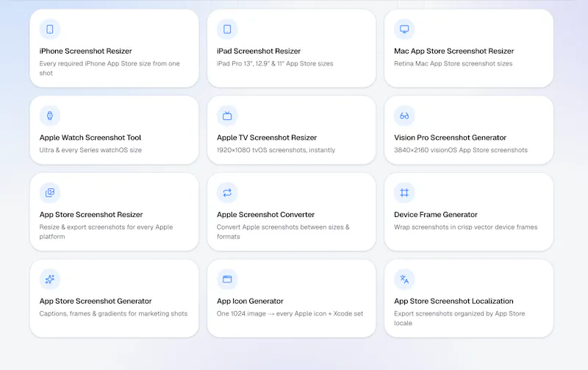Open the App Store Screenshot Resizer title
The image size is (588, 370).
click(91, 215)
